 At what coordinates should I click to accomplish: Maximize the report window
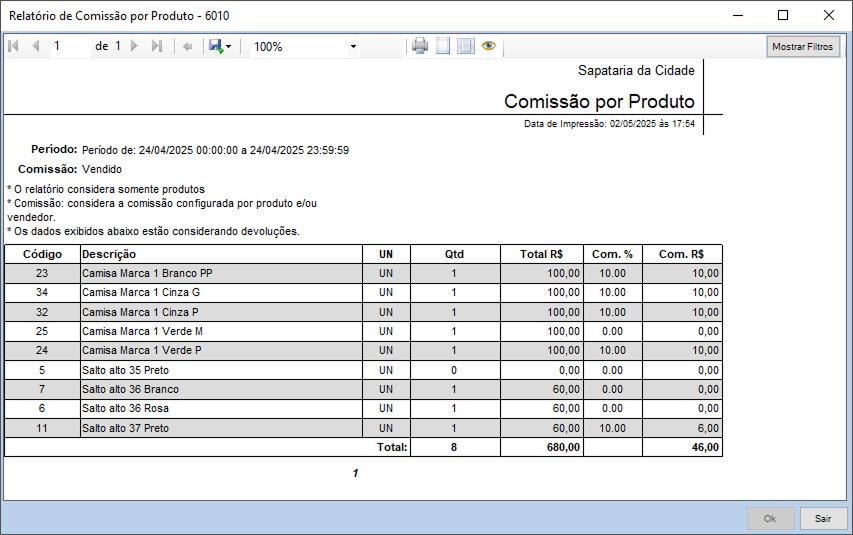(783, 15)
